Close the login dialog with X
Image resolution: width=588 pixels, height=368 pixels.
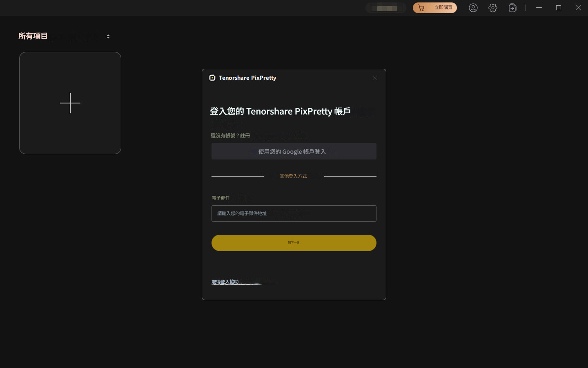click(x=374, y=78)
